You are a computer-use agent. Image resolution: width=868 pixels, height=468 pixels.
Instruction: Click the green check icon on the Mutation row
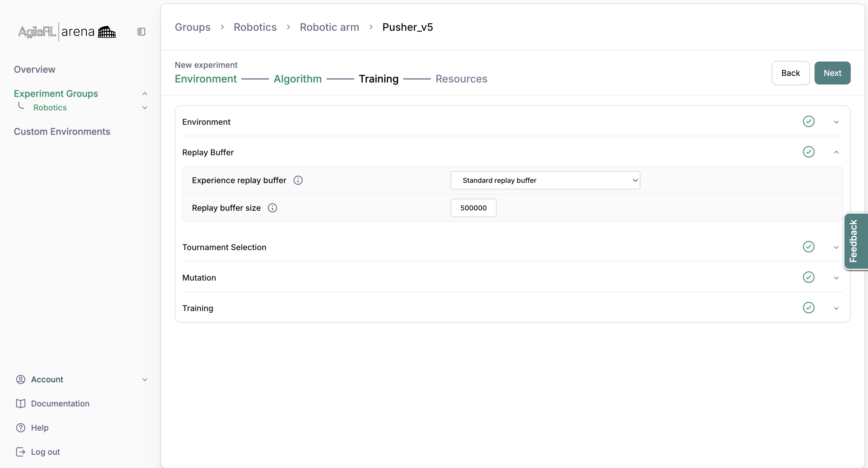point(808,277)
